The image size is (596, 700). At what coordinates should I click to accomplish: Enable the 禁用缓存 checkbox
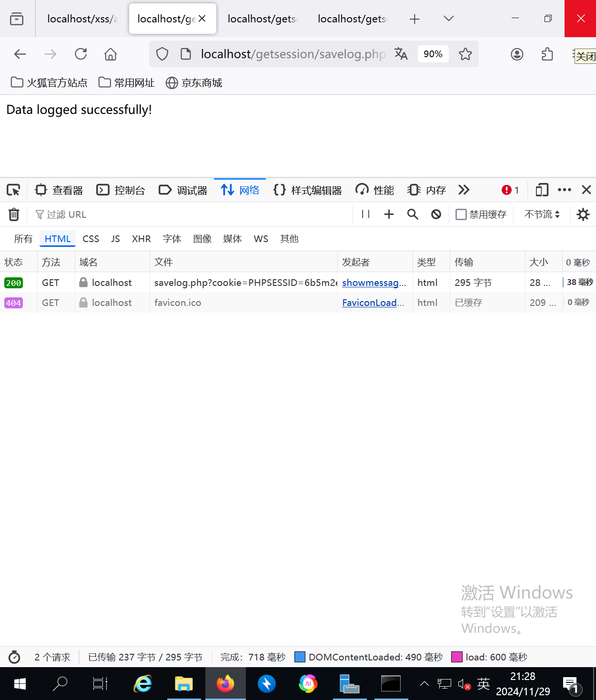click(x=461, y=214)
